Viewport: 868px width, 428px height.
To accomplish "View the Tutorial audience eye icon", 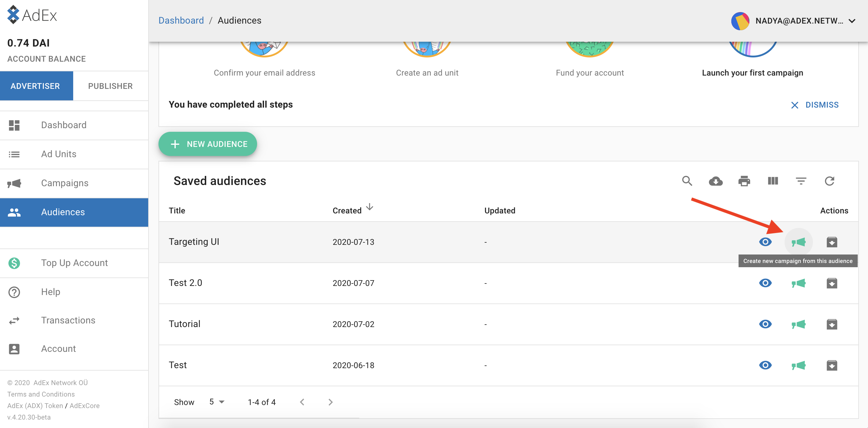I will (765, 324).
